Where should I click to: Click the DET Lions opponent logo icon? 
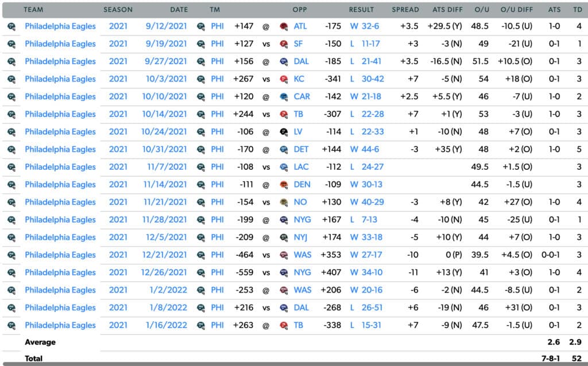(284, 150)
